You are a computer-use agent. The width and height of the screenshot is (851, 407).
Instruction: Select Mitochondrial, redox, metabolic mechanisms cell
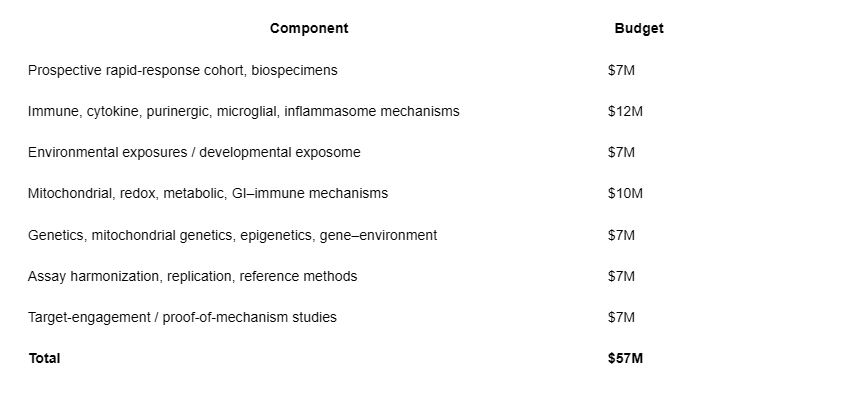[x=208, y=194]
